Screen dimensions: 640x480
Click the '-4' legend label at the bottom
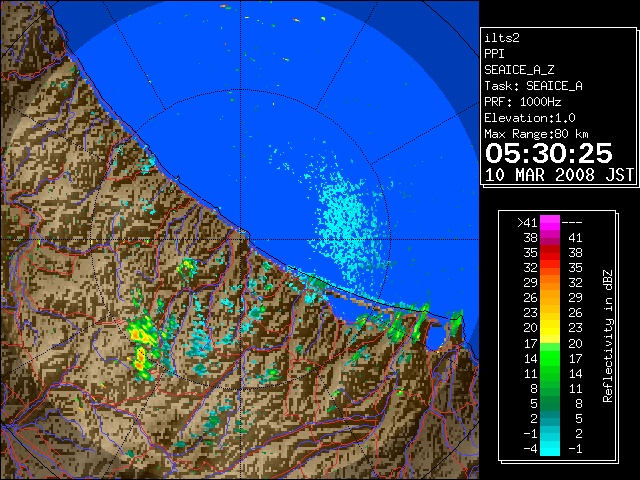tap(530, 448)
